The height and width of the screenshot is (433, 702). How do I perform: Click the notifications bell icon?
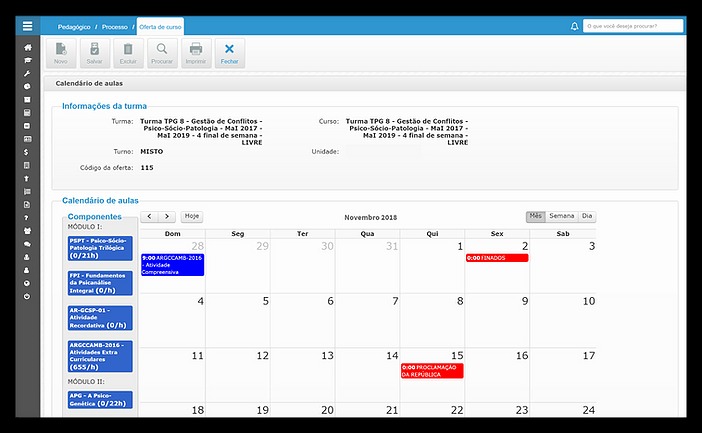574,26
